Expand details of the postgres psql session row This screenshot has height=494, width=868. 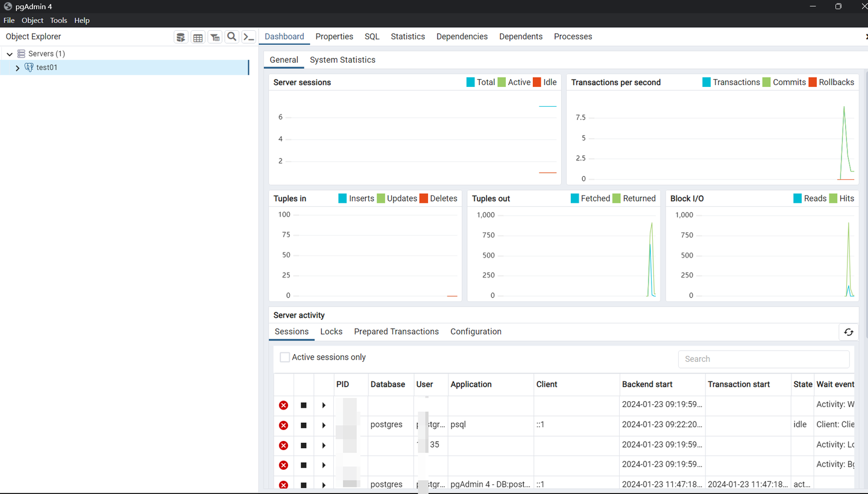[324, 425]
